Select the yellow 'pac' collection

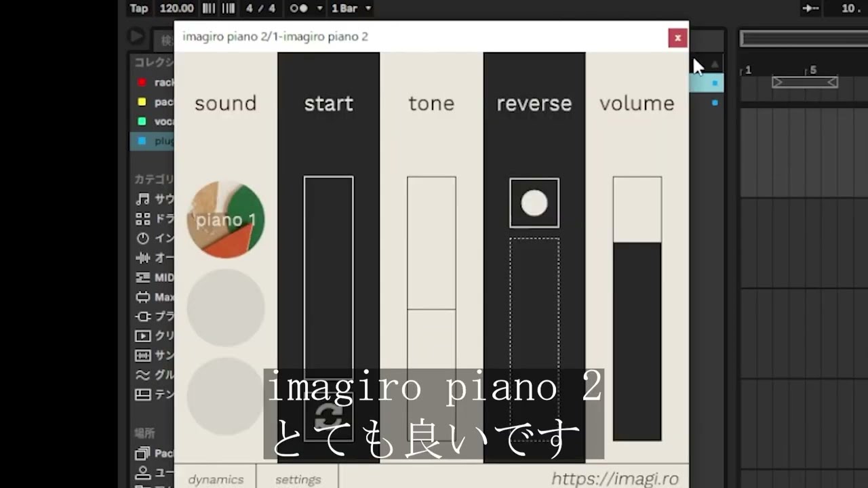pos(153,102)
